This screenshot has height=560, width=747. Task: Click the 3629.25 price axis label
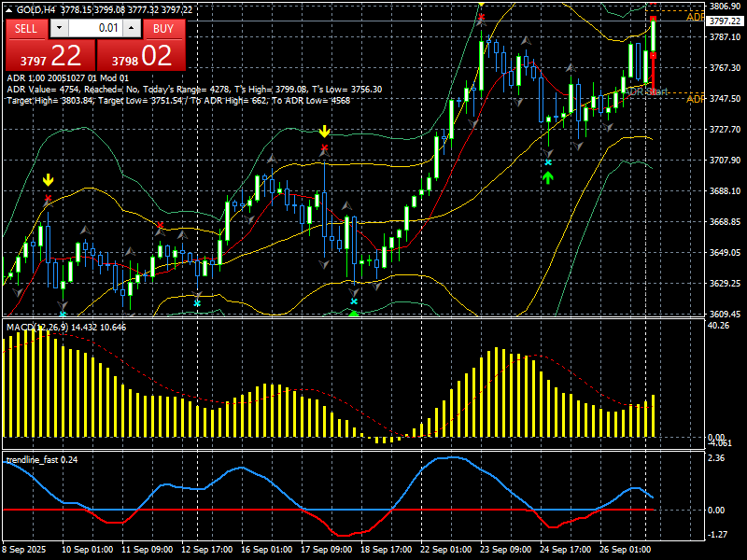pyautogui.click(x=725, y=284)
